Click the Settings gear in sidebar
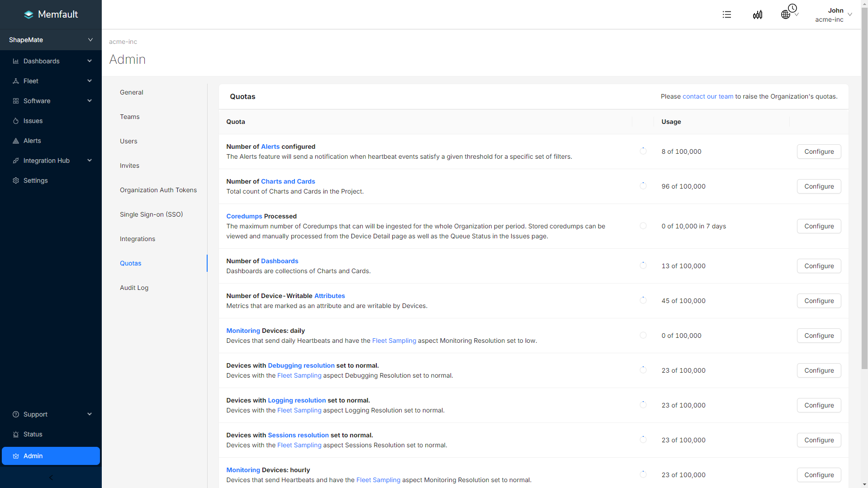Screen dimensions: 868x488 click(x=16, y=180)
